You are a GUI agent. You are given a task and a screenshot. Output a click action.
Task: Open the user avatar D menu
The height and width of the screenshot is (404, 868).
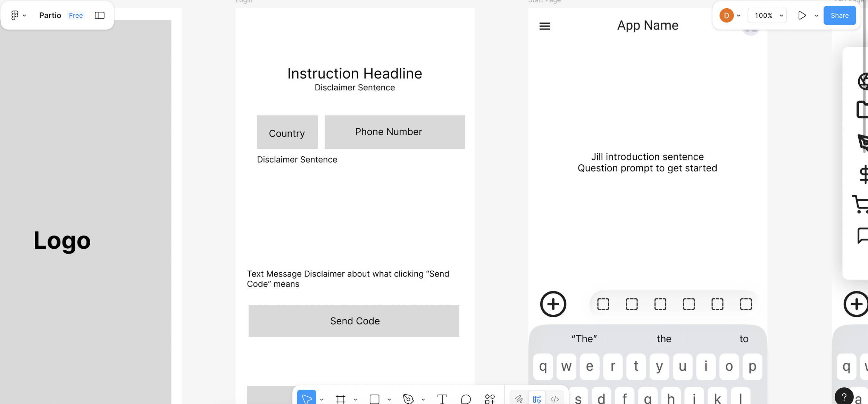(x=726, y=15)
